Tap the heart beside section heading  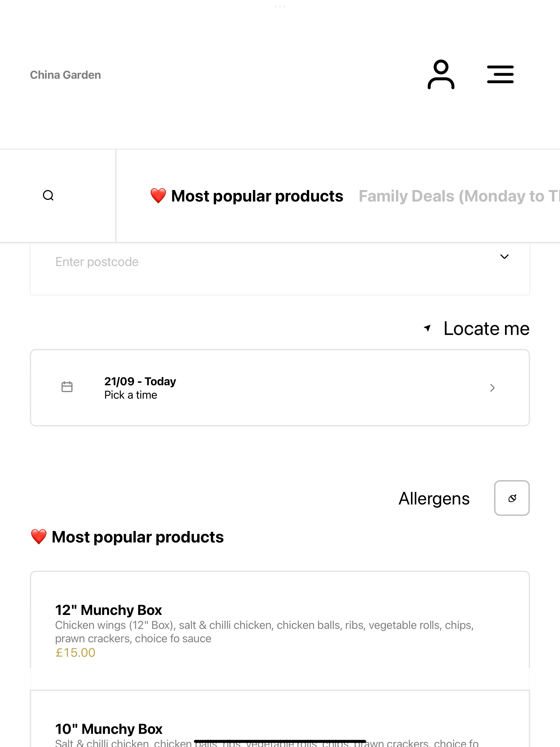point(39,537)
